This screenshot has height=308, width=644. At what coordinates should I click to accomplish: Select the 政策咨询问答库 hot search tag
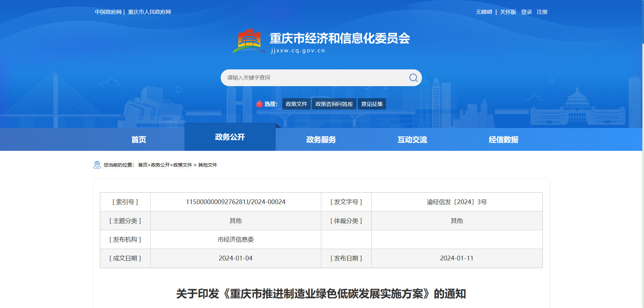point(334,104)
